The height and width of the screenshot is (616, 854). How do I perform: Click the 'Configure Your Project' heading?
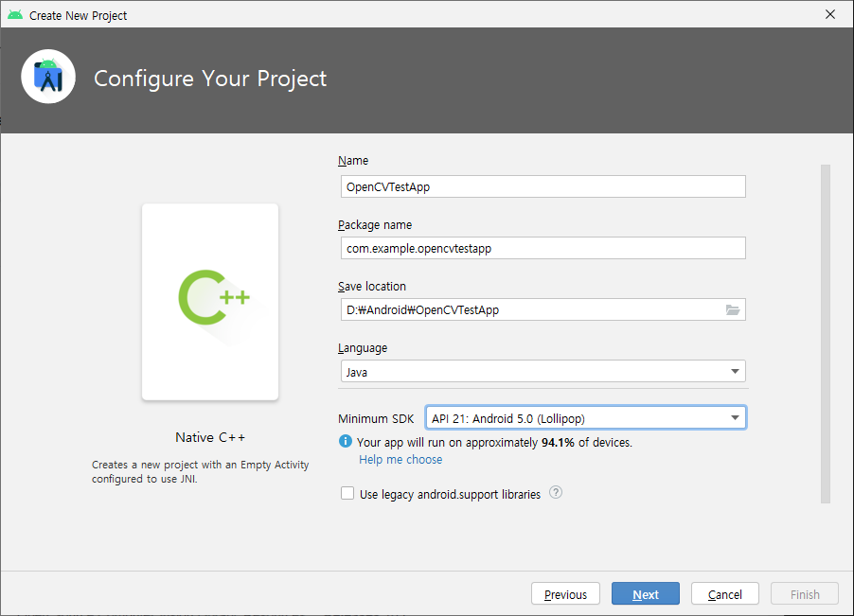210,79
